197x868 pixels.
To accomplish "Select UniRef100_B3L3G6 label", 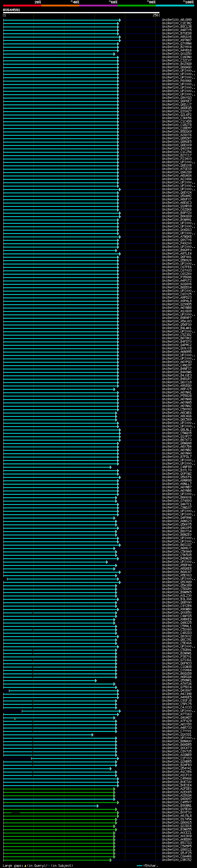I will pyautogui.click(x=177, y=599).
